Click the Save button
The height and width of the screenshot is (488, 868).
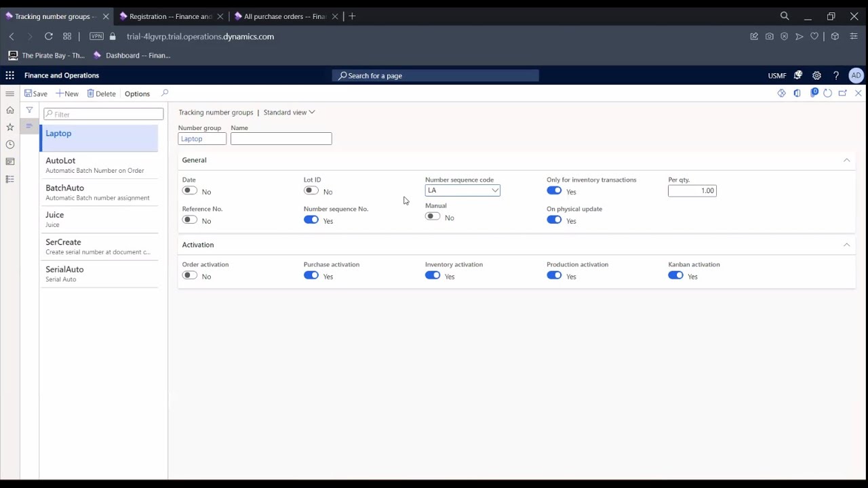click(36, 94)
